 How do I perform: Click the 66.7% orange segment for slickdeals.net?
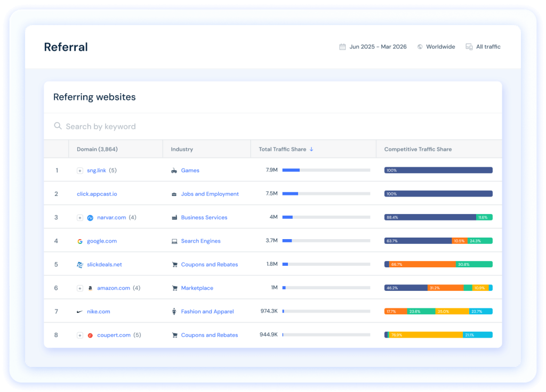pos(422,264)
